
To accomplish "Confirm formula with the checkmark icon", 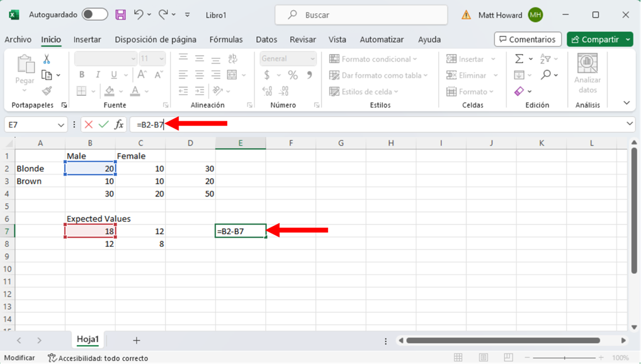I will tap(103, 125).
